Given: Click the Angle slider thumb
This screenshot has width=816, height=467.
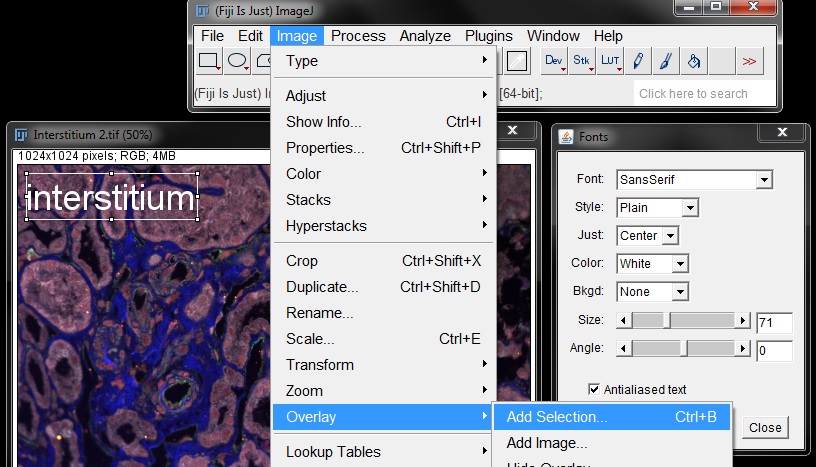Looking at the screenshot, I should click(x=684, y=348).
